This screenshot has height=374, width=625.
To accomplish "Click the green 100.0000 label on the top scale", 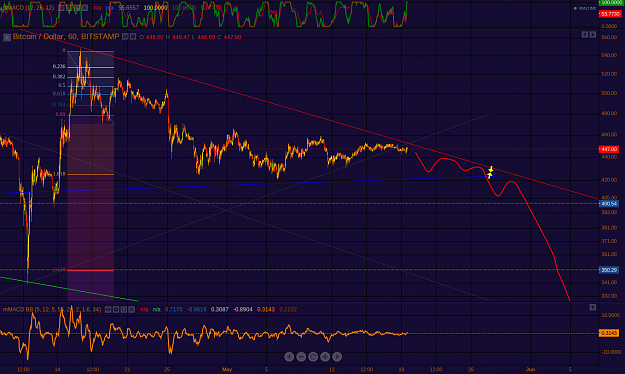I will pyautogui.click(x=610, y=2).
